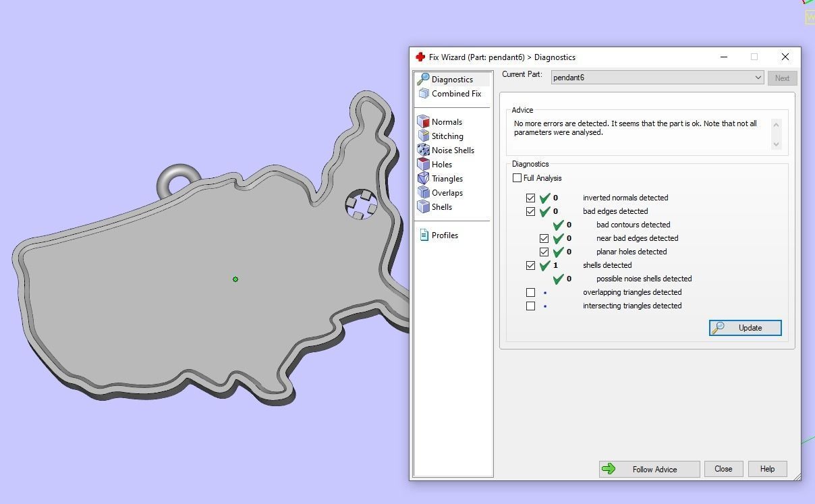Uncheck shells detected
The width and height of the screenshot is (815, 504).
point(530,265)
